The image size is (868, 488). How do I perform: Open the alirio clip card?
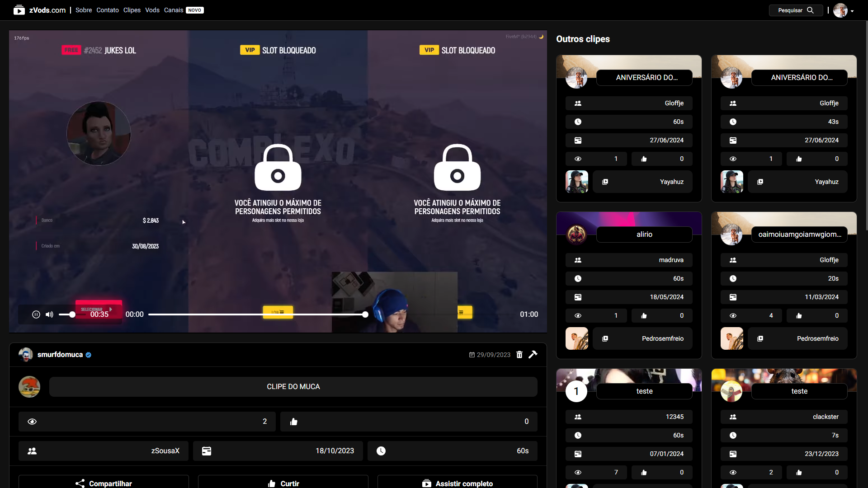click(644, 235)
